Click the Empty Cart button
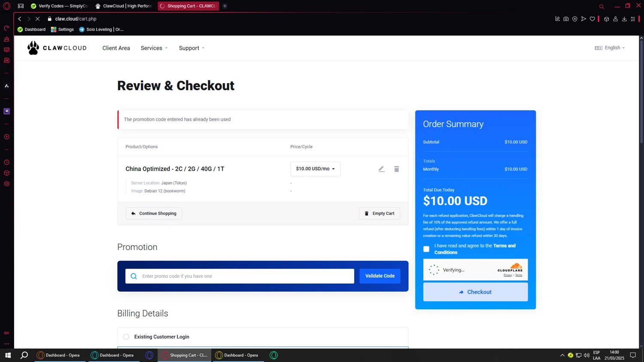The height and width of the screenshot is (362, 644). coord(380,214)
